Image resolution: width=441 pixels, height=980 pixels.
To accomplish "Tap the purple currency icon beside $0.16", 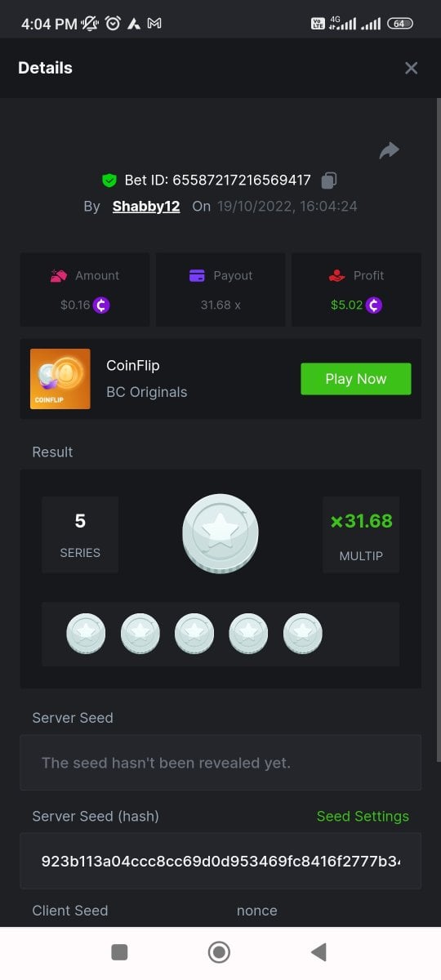I will pos(101,305).
